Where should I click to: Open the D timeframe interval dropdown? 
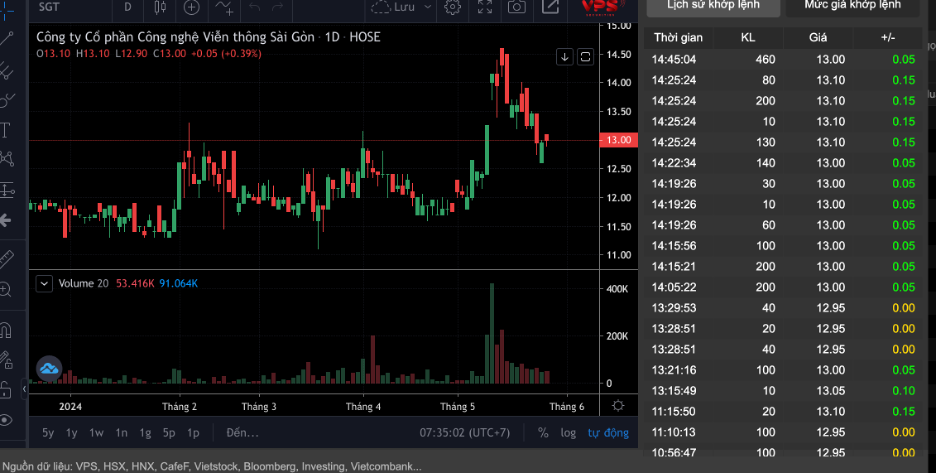click(x=127, y=7)
